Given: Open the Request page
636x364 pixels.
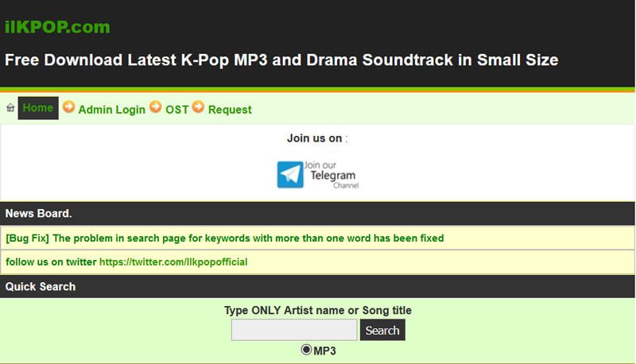Looking at the screenshot, I should pos(230,110).
